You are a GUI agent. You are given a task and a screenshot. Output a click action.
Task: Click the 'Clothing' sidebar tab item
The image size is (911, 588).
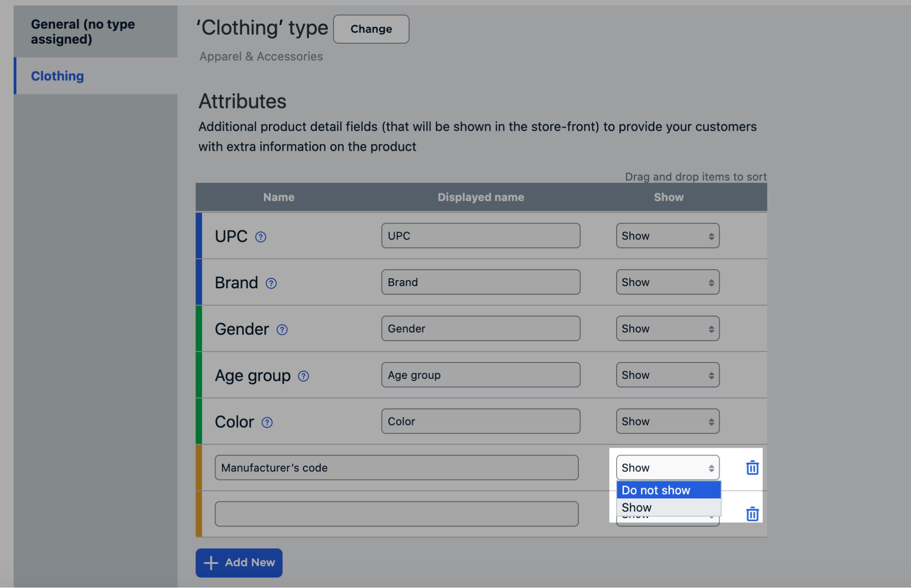point(57,74)
